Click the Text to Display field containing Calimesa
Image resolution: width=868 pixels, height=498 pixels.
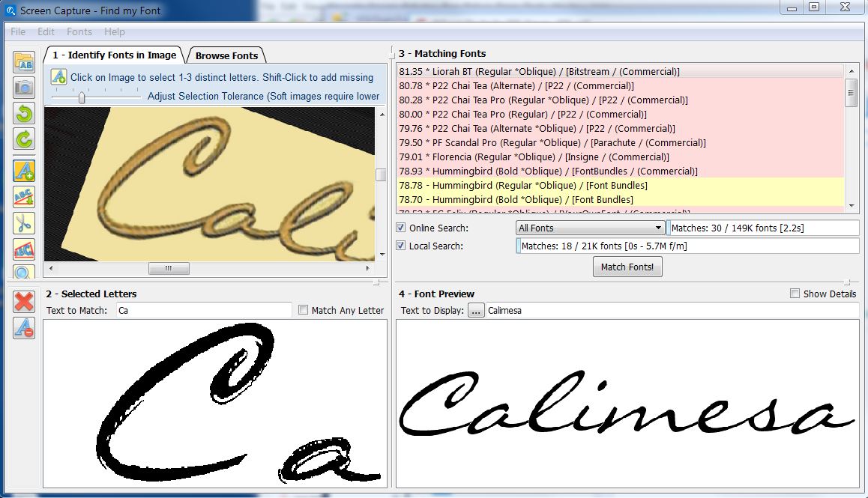(672, 311)
